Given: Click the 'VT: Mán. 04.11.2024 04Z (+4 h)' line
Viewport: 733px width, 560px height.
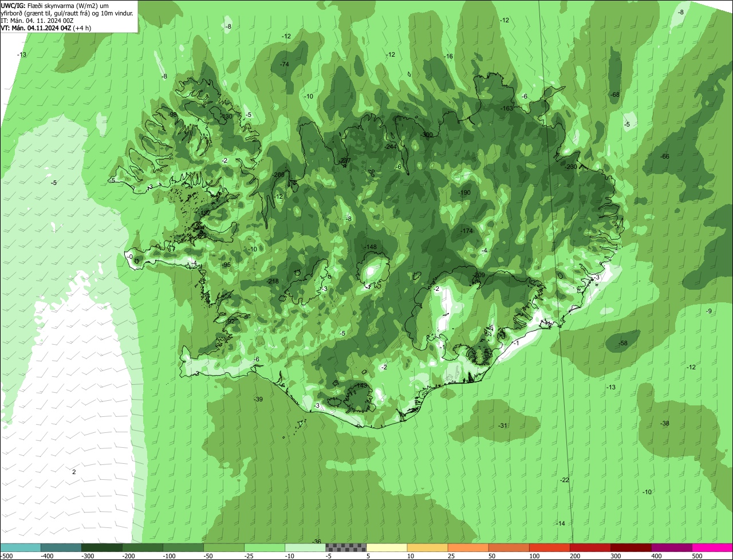Looking at the screenshot, I should [46, 27].
